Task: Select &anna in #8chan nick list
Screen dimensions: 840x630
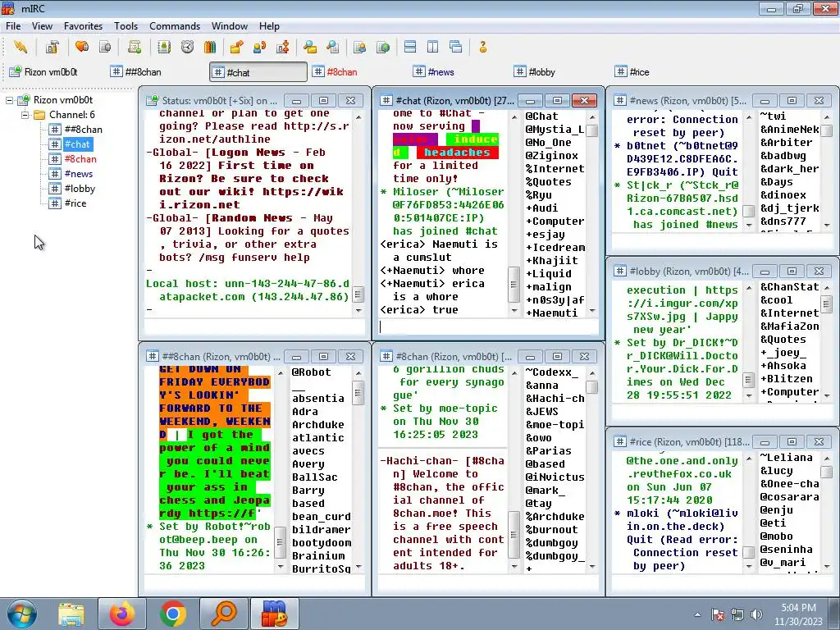Action: pos(542,386)
